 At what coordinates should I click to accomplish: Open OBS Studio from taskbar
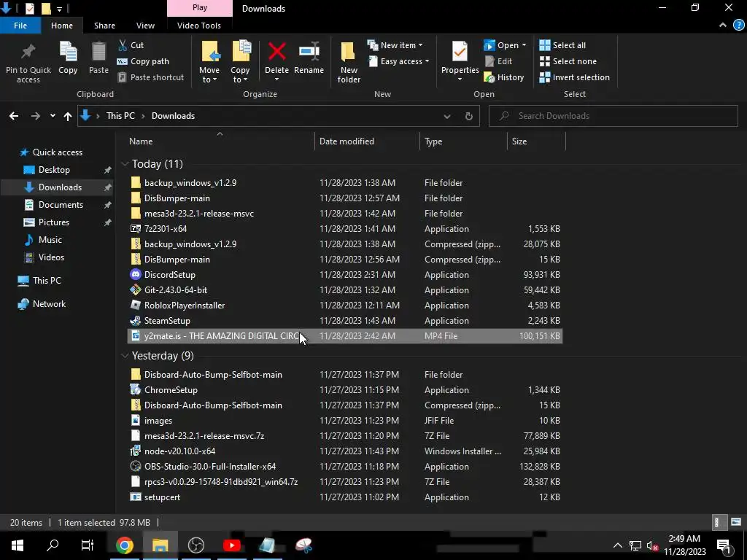[196, 545]
